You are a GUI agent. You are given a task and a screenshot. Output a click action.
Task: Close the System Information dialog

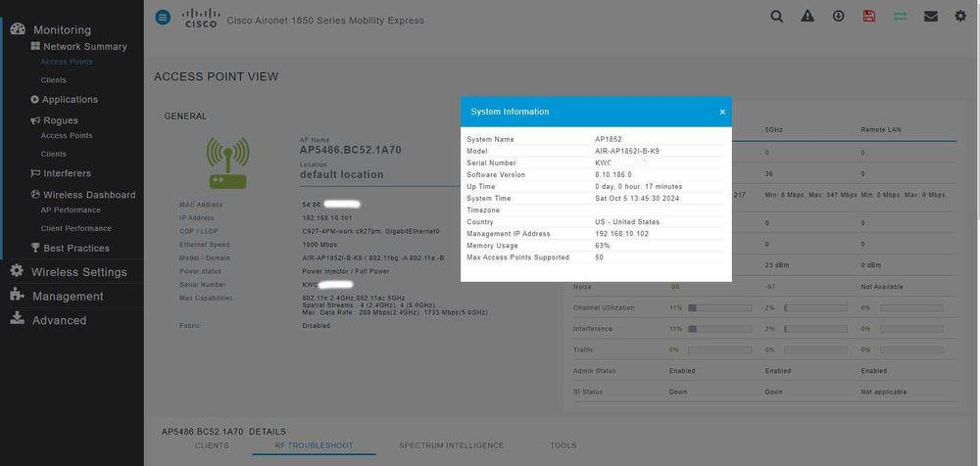722,112
